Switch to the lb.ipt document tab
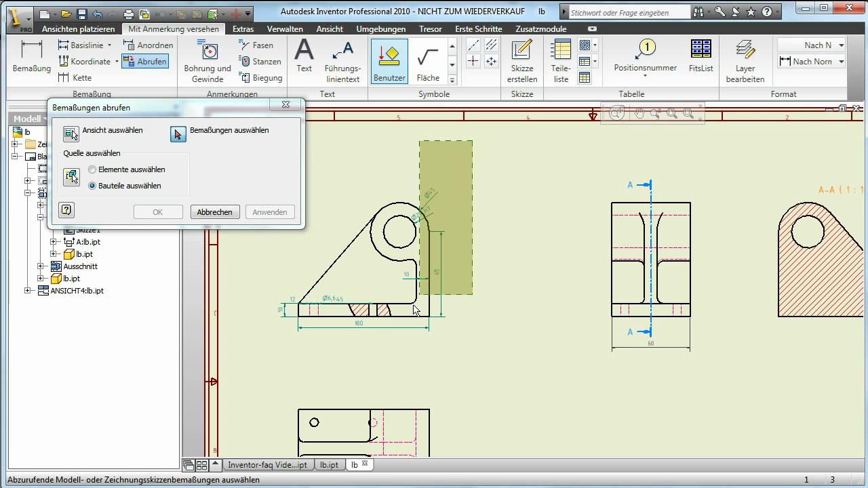The image size is (868, 488). tap(329, 465)
